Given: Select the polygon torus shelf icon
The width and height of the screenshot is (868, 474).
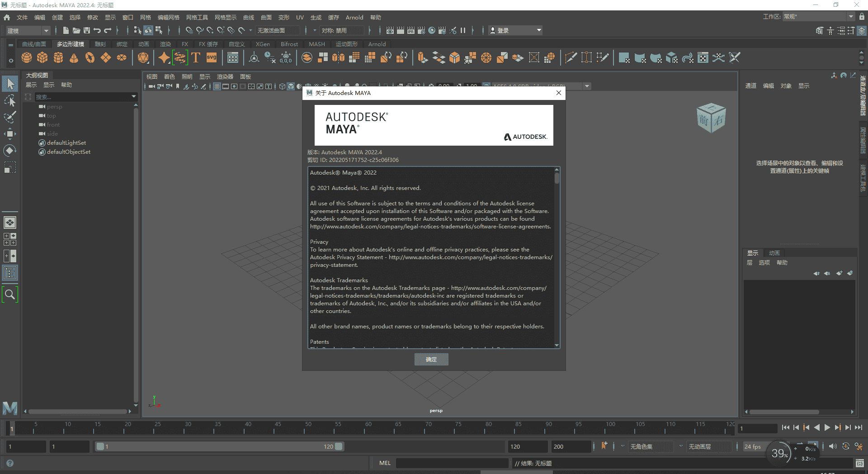Looking at the screenshot, I should click(x=89, y=57).
